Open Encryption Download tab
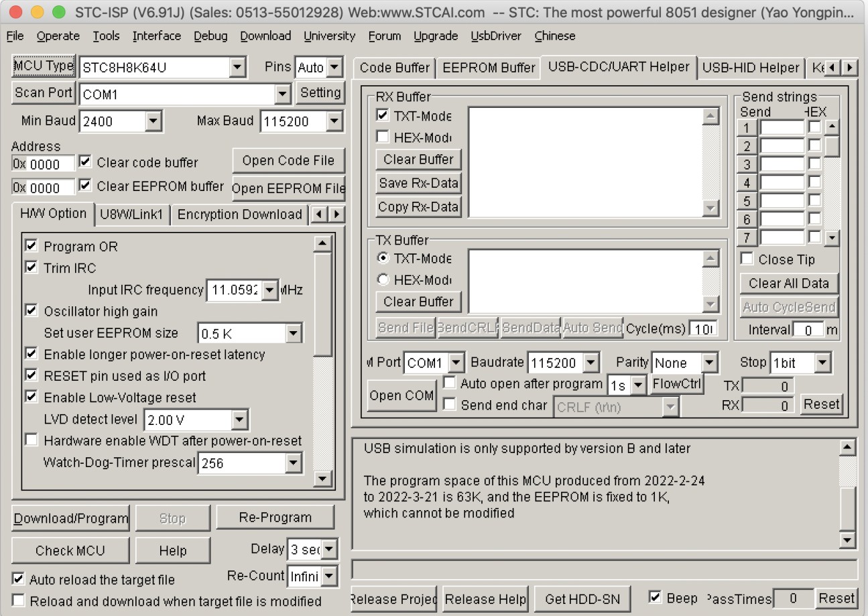Image resolution: width=868 pixels, height=616 pixels. pos(239,214)
